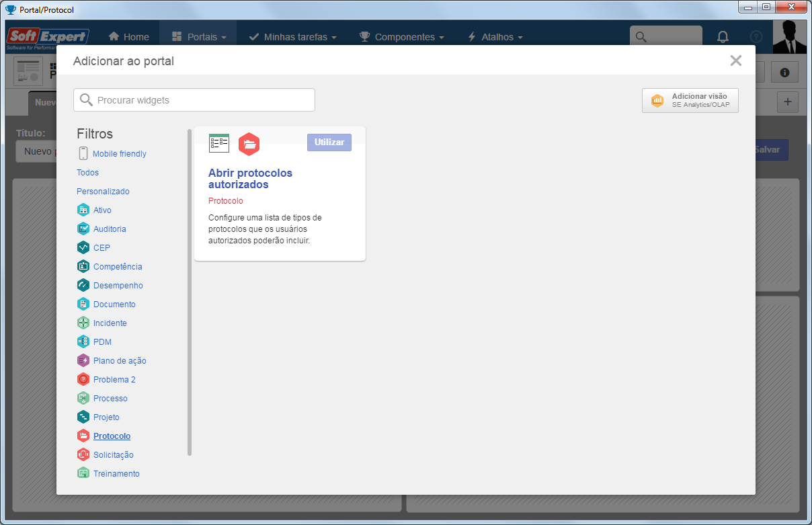Click the red Protocolo category label on card

pos(226,201)
